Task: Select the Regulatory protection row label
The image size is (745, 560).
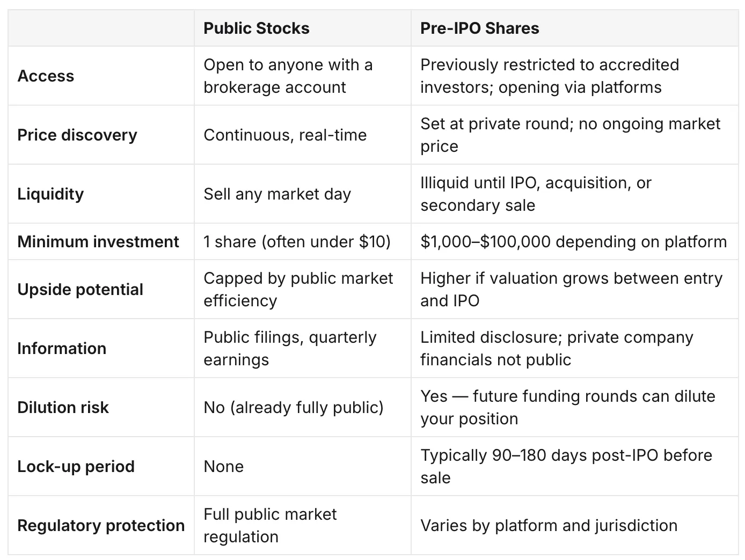Action: pyautogui.click(x=101, y=526)
